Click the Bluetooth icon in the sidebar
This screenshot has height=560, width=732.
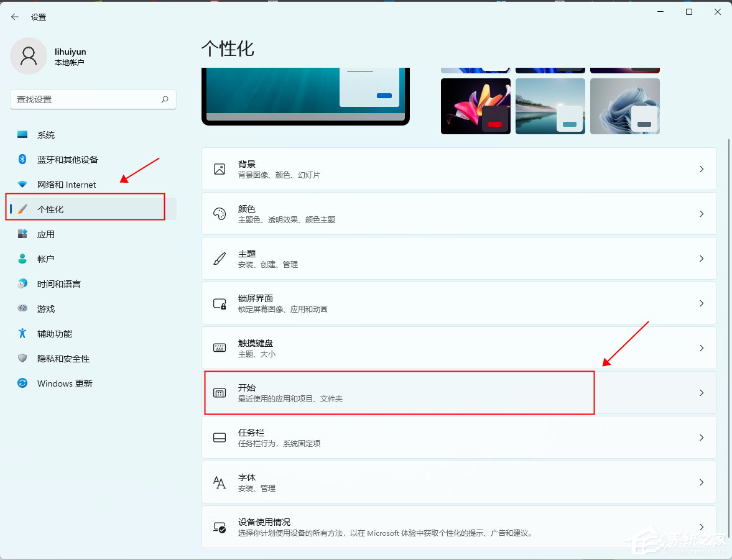point(22,159)
